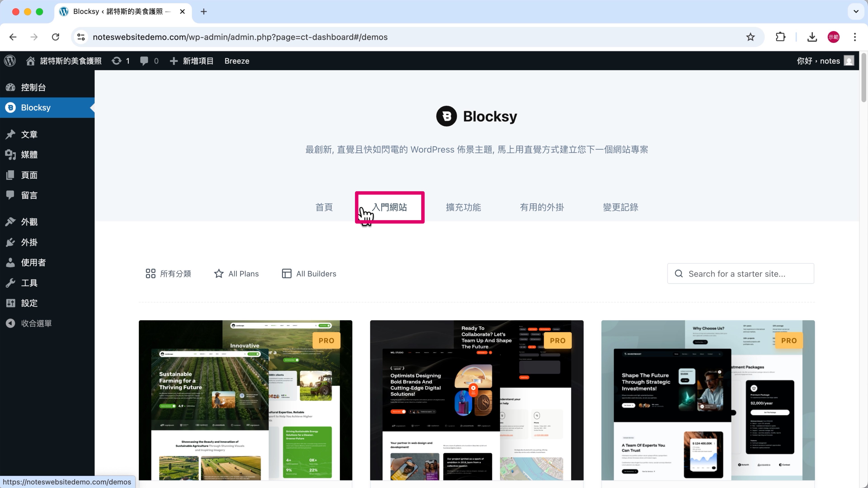This screenshot has height=488, width=868.
Task: Open the browser extensions puzzle icon
Action: (780, 37)
